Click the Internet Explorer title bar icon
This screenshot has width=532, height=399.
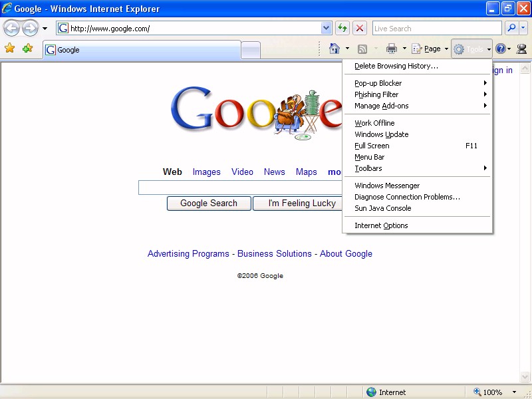click(7, 8)
